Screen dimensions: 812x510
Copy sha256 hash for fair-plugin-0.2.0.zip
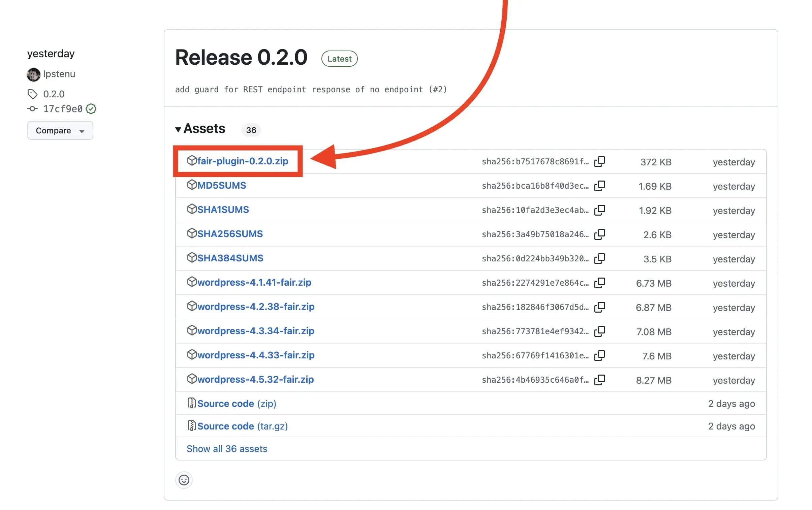point(599,161)
